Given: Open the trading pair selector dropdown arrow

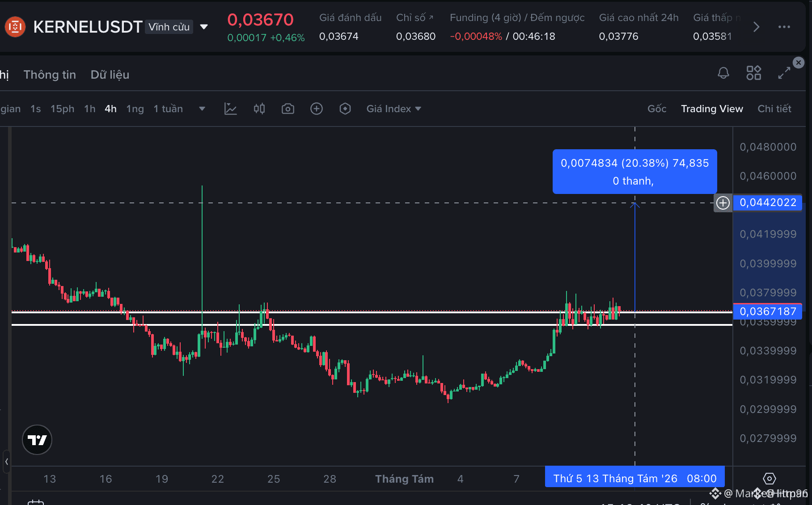Looking at the screenshot, I should click(x=204, y=27).
